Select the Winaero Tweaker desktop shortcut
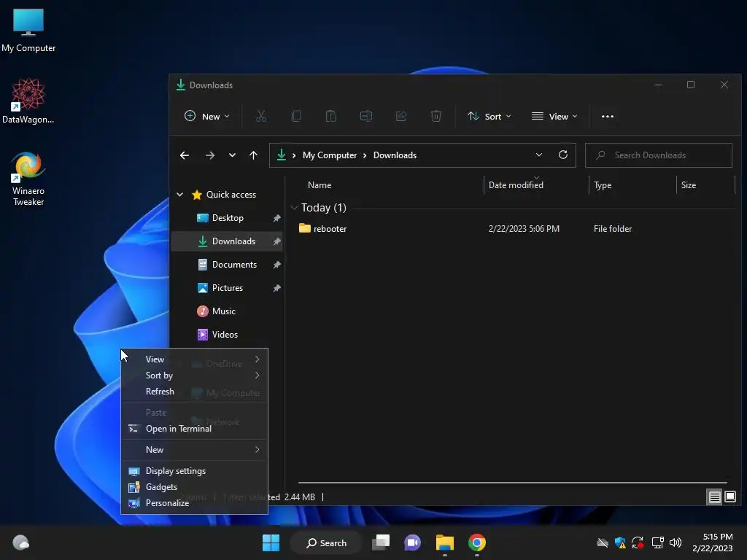The image size is (747, 560). click(x=28, y=179)
